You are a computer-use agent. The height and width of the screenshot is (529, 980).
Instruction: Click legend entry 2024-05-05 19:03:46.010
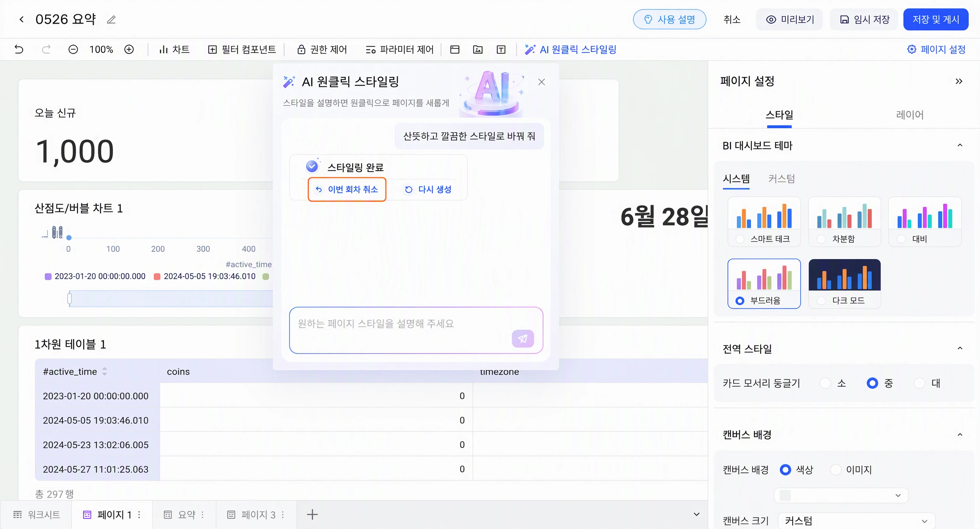[x=205, y=276]
